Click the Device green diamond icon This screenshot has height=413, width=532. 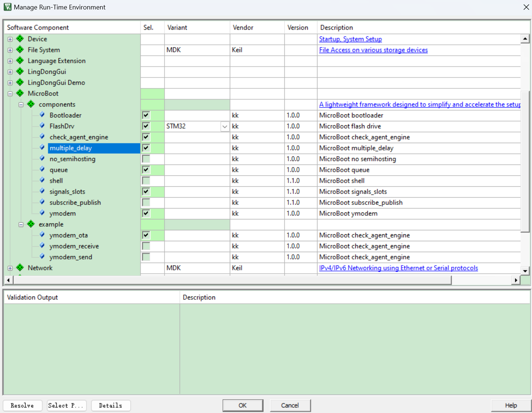coord(20,39)
